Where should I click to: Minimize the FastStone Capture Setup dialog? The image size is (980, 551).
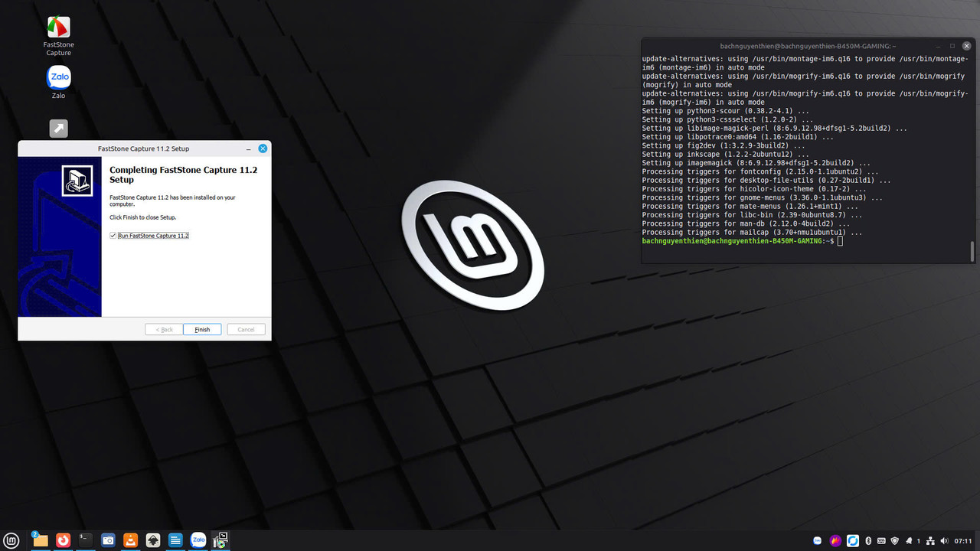pos(248,148)
